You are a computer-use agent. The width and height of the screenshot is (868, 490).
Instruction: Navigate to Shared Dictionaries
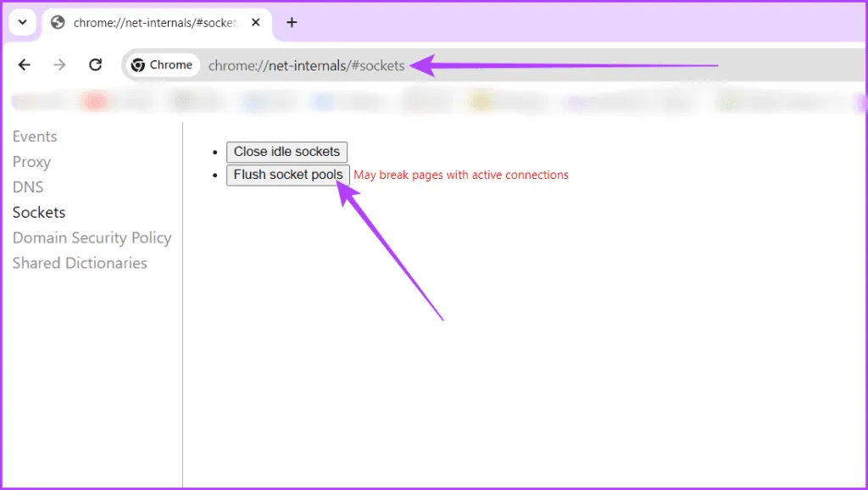tap(80, 264)
